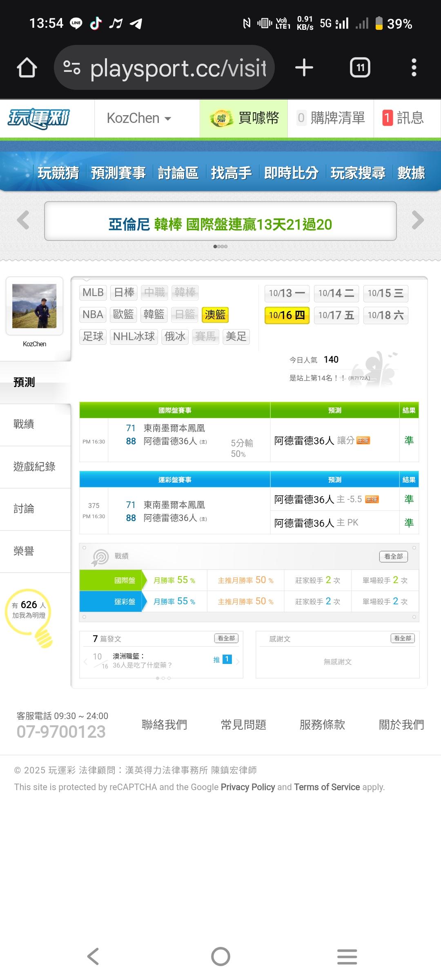Open site settings icon in address bar
441x980 pixels.
pyautogui.click(x=72, y=67)
